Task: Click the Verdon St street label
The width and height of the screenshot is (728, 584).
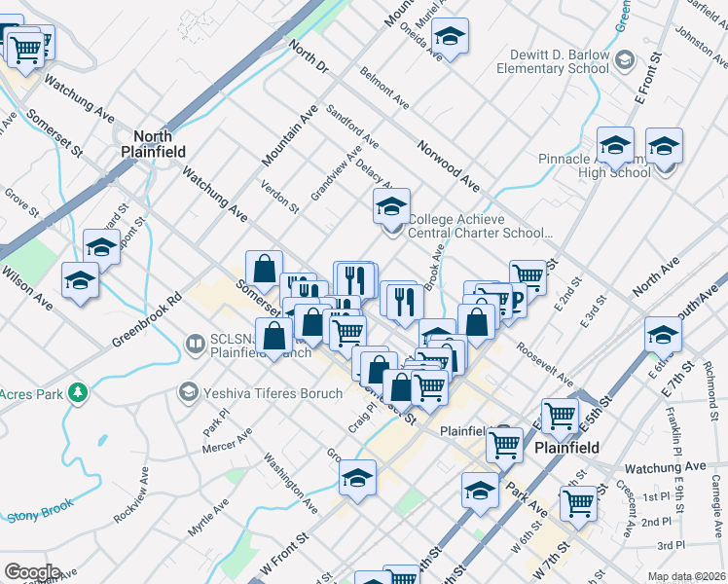Action: tap(280, 197)
